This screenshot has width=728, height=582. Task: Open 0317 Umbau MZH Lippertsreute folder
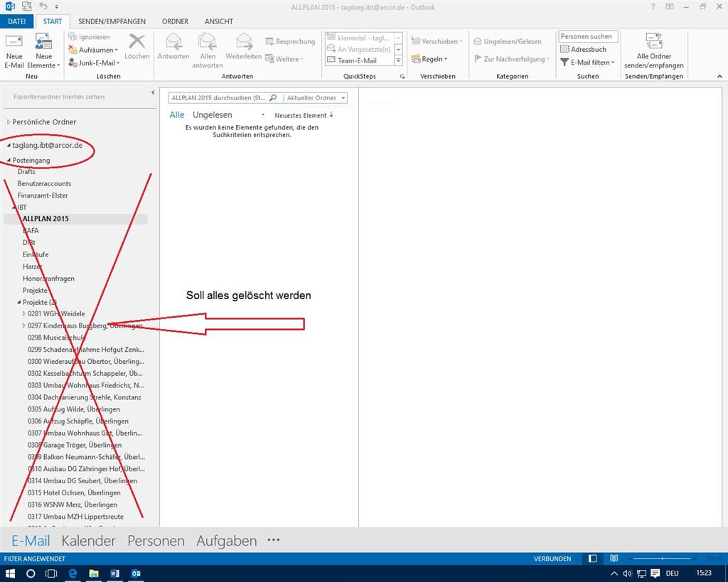[x=75, y=517]
